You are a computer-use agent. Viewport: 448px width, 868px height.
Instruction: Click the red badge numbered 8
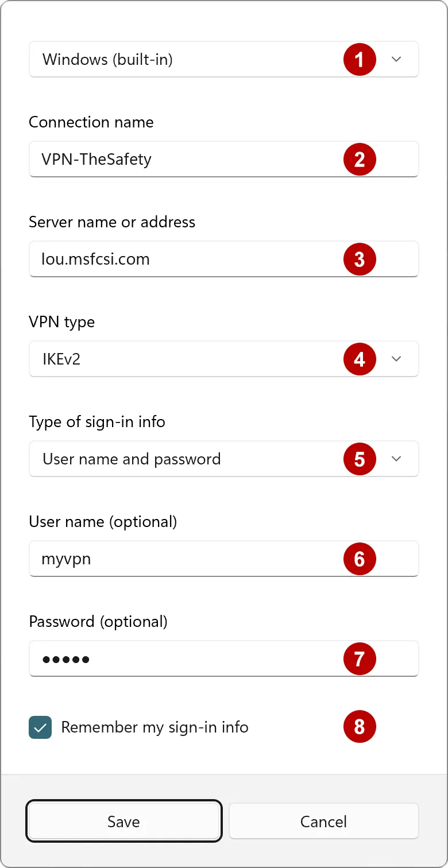pos(360,727)
